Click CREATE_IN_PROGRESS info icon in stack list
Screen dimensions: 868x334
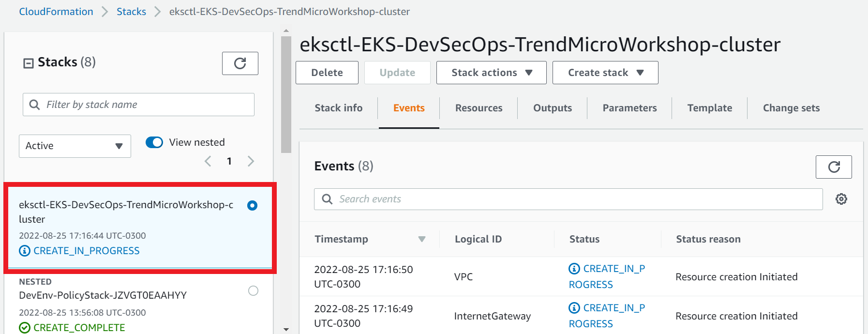[24, 251]
